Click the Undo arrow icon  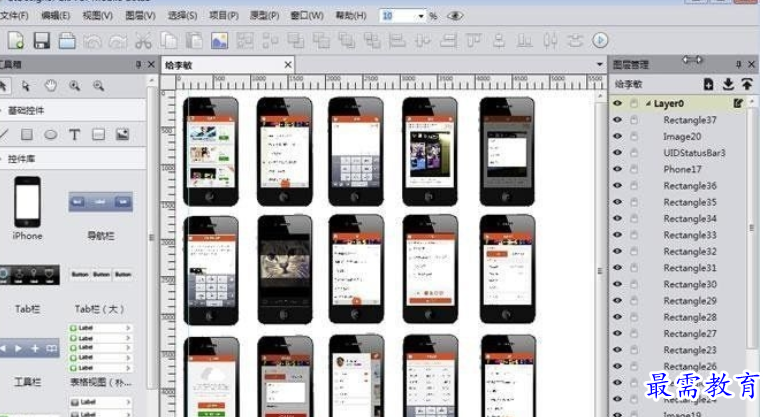[x=92, y=41]
